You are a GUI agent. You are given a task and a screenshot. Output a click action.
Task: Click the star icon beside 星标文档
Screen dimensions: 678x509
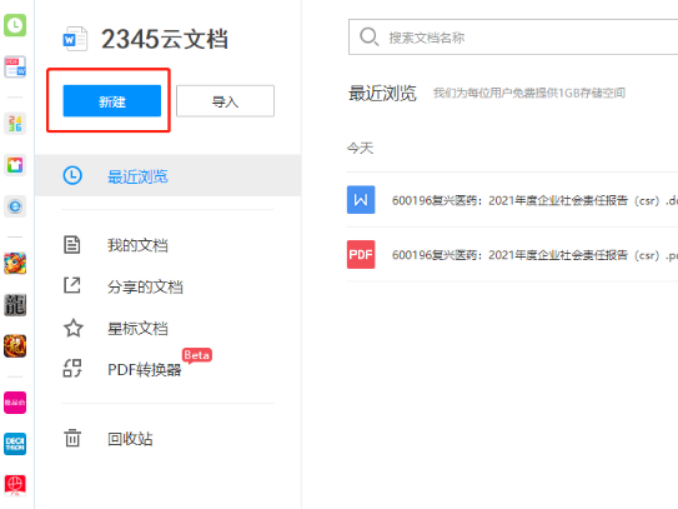tap(73, 328)
